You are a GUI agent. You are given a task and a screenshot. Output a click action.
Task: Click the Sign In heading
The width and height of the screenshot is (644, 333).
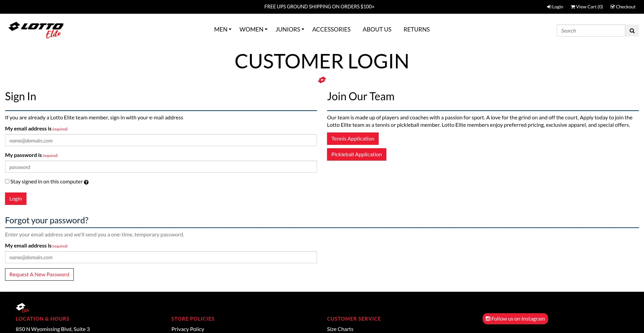click(x=20, y=97)
